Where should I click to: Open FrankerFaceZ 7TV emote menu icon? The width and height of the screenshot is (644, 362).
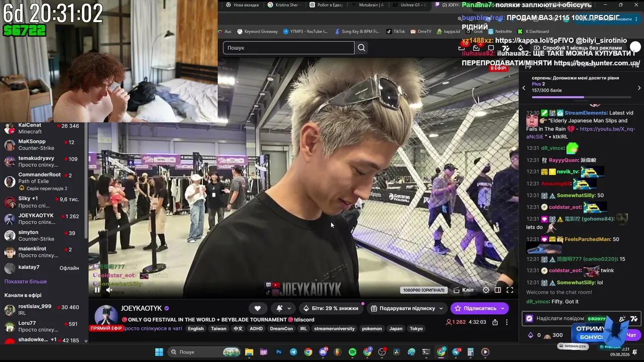(634, 318)
